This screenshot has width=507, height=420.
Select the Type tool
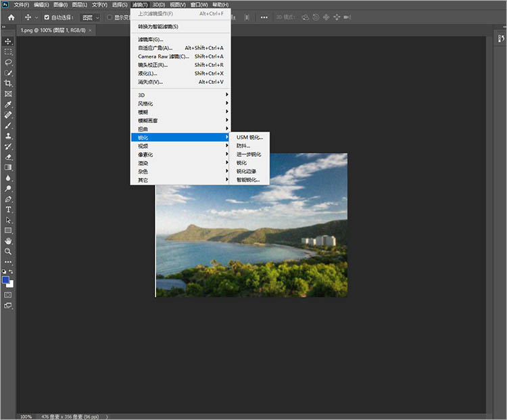[8, 210]
